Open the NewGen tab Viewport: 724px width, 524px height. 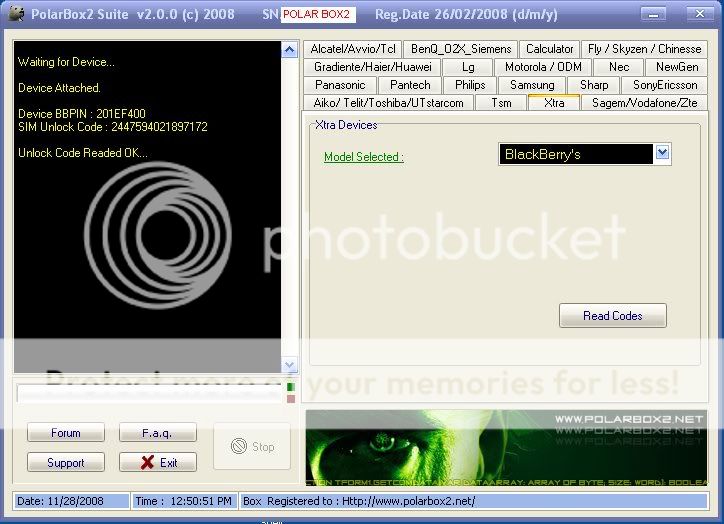pos(677,67)
